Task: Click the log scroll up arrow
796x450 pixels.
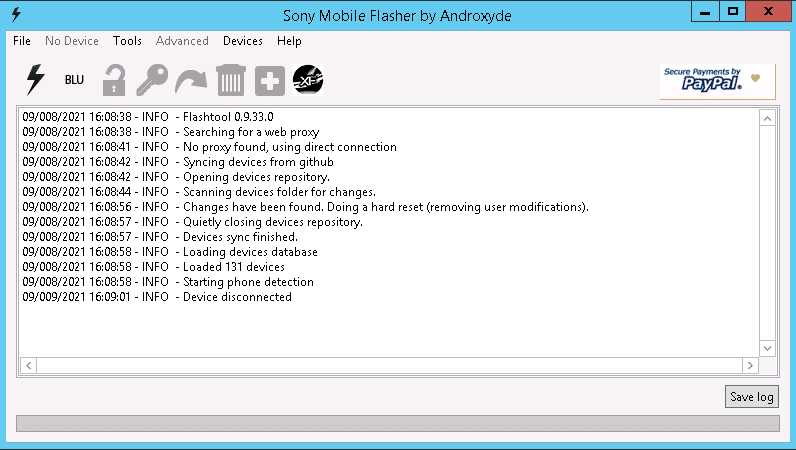Action: point(767,119)
